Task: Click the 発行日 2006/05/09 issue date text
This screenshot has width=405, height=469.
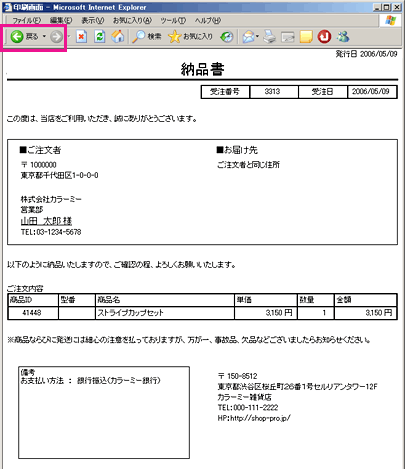Action: [366, 54]
